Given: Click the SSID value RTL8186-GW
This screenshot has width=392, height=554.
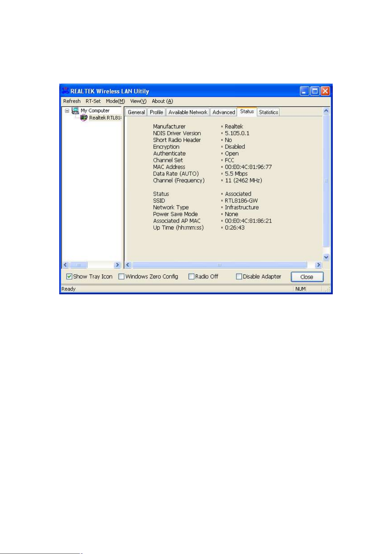Looking at the screenshot, I should click(241, 200).
